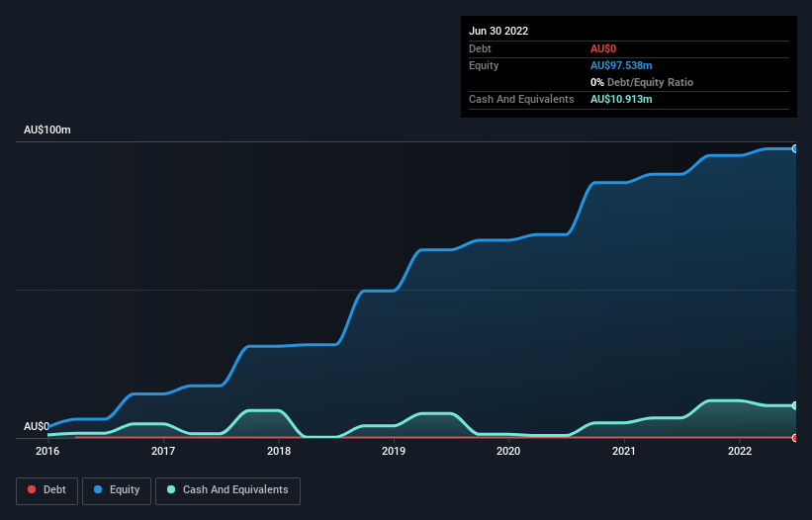Click the AU$97.538m equity value

coord(621,65)
